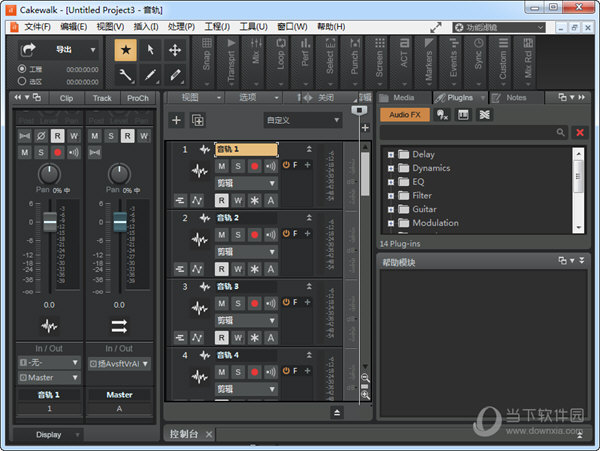
Task: Open the 插入(I) menu
Action: tap(146, 27)
